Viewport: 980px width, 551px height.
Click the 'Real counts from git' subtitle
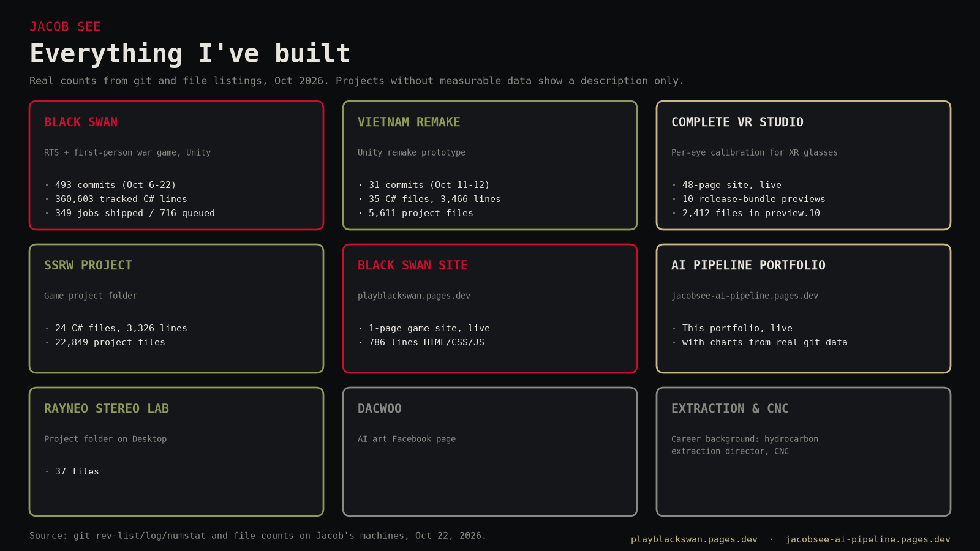tap(356, 81)
